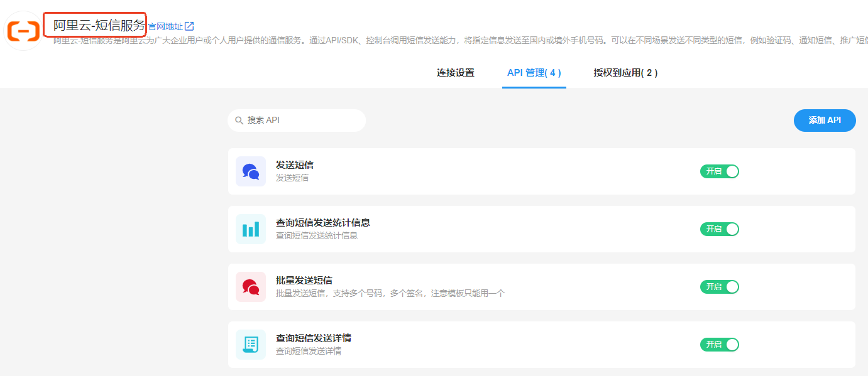Click the 发送短信 chat bubble icon
The image size is (868, 376).
[x=251, y=171]
